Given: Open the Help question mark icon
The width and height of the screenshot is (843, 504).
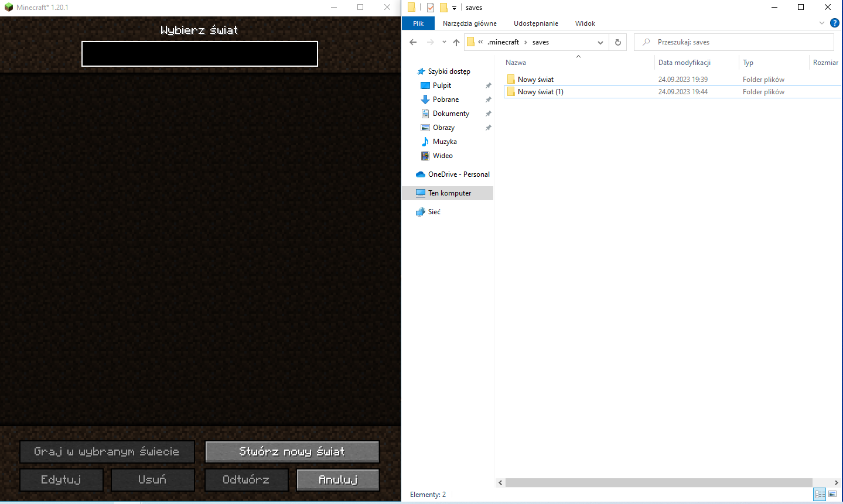Looking at the screenshot, I should pyautogui.click(x=835, y=23).
